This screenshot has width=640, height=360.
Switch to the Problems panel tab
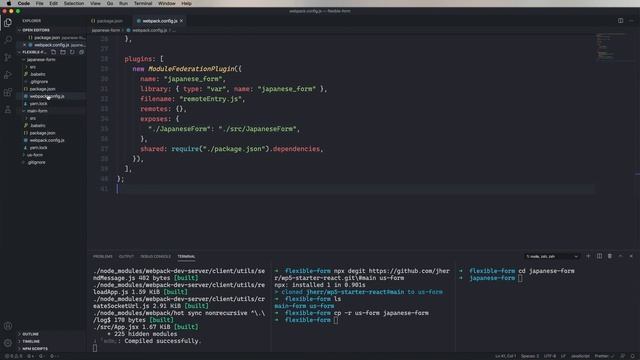tap(102, 256)
